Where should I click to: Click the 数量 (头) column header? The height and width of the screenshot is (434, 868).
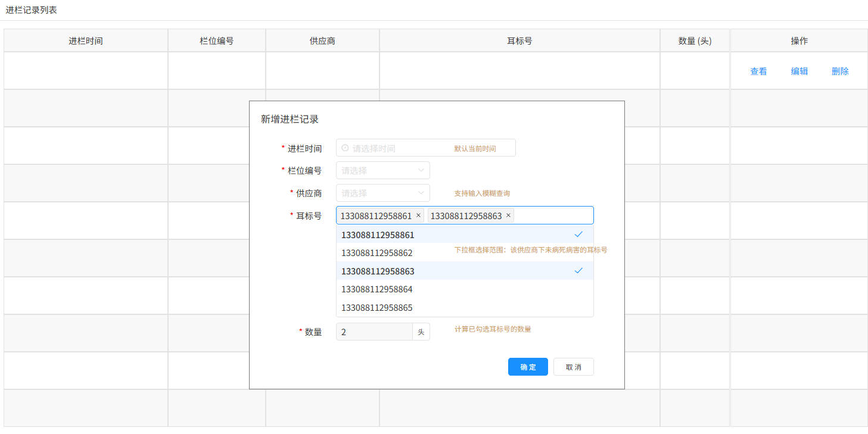(695, 41)
